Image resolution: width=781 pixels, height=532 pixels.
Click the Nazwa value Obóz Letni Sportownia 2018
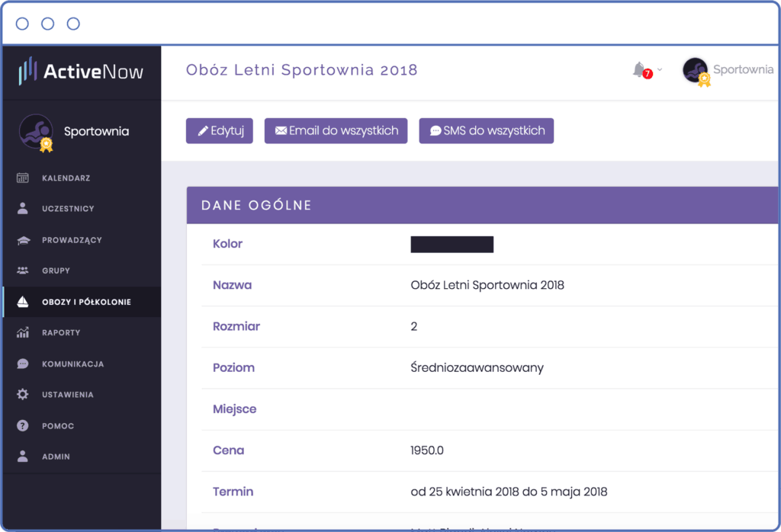487,285
